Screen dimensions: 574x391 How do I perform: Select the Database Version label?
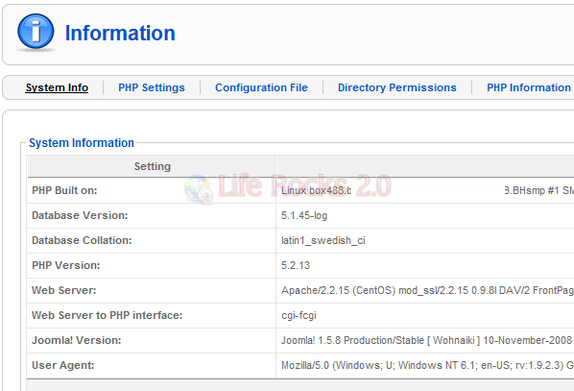click(x=80, y=215)
